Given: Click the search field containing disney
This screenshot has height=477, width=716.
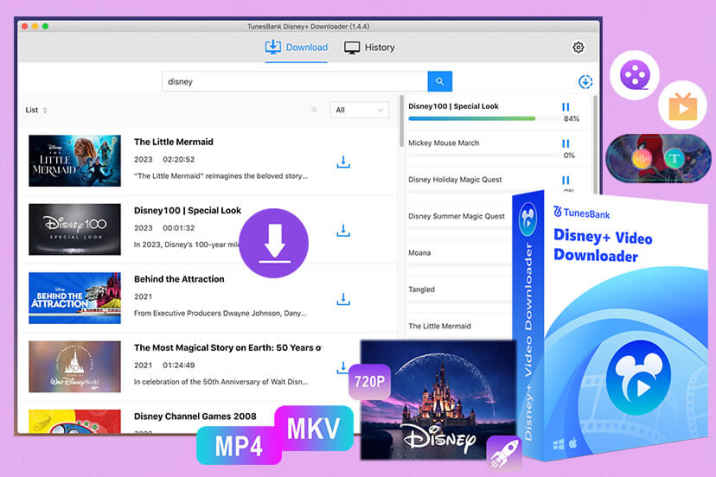Looking at the screenshot, I should [x=295, y=82].
